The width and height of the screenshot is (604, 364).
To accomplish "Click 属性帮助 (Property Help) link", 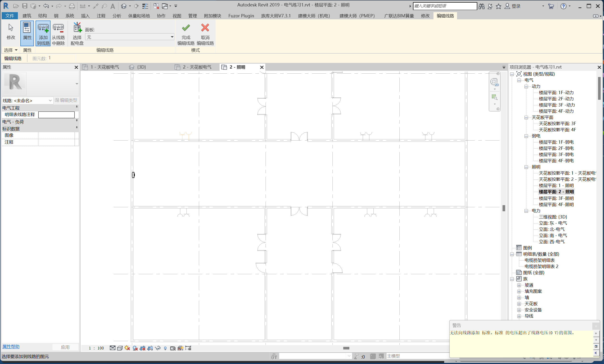I will pyautogui.click(x=11, y=346).
